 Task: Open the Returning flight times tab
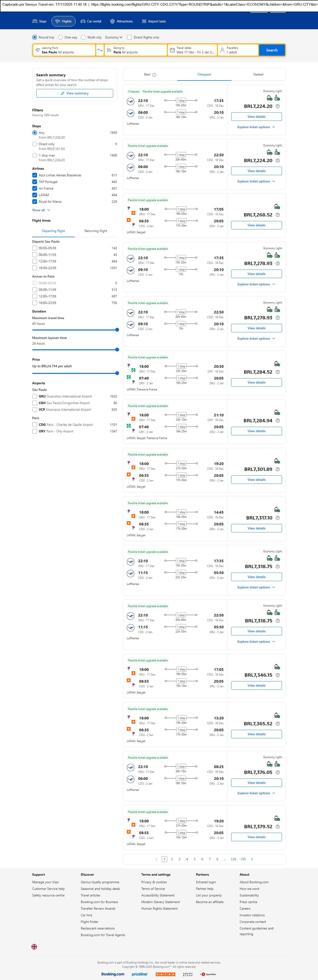pos(96,231)
